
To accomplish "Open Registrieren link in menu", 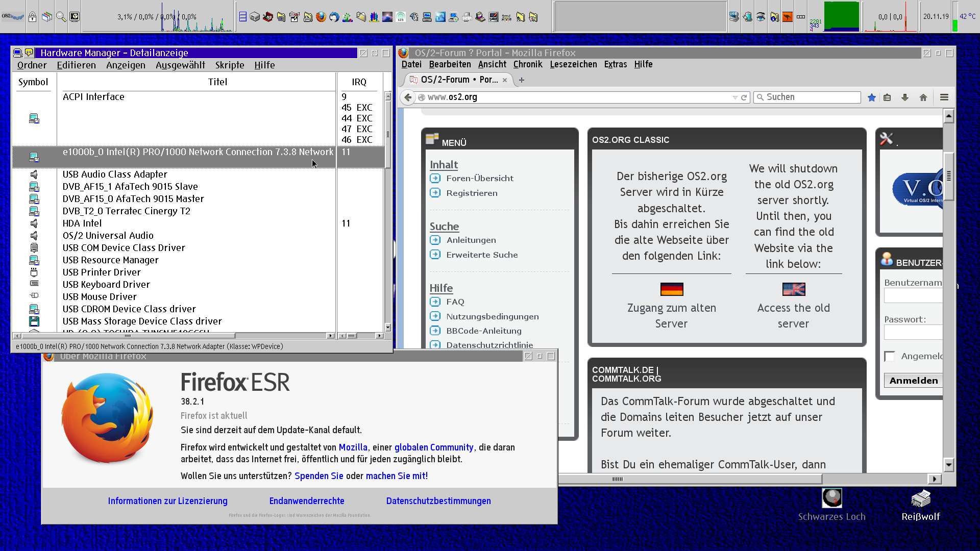I will [472, 193].
